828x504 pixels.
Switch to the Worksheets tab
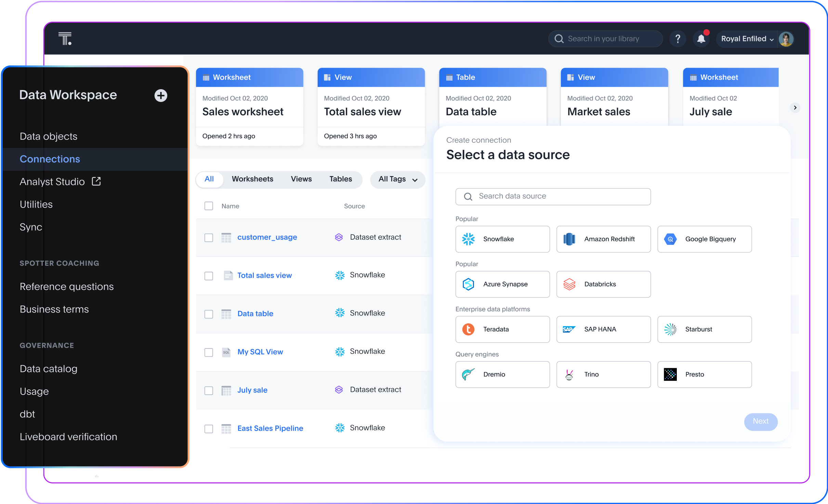pos(252,179)
